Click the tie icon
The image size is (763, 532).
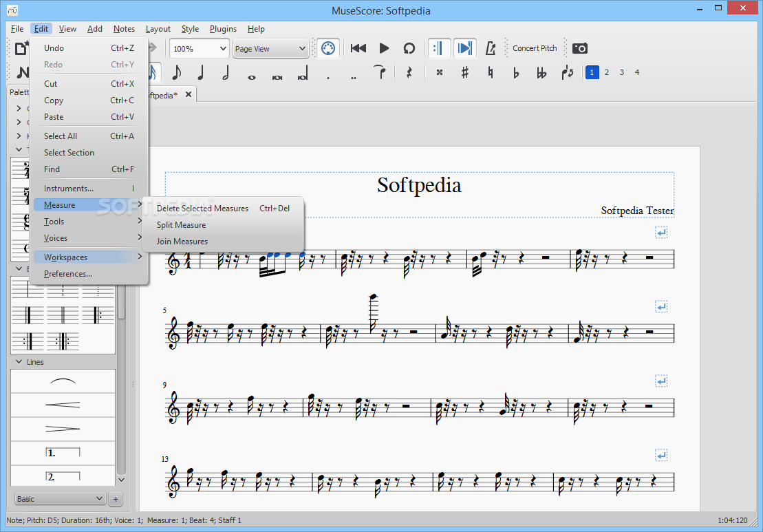tap(380, 72)
